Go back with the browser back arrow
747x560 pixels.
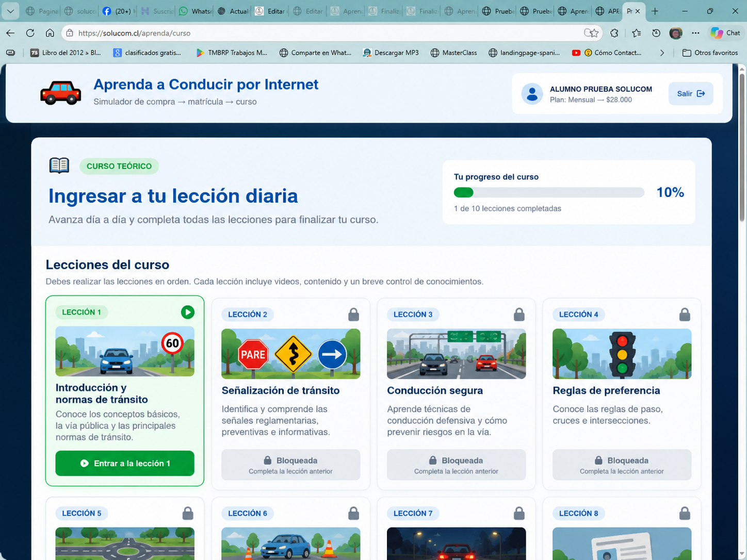coord(10,33)
